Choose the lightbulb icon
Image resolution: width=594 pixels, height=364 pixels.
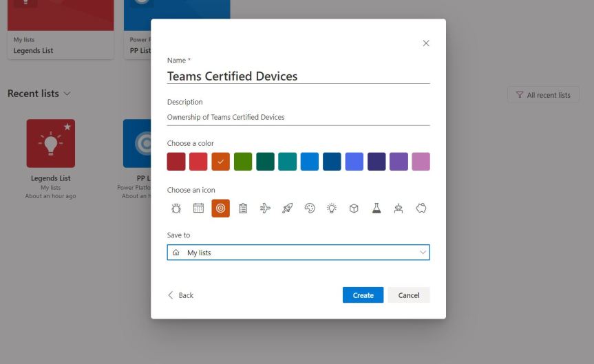332,208
